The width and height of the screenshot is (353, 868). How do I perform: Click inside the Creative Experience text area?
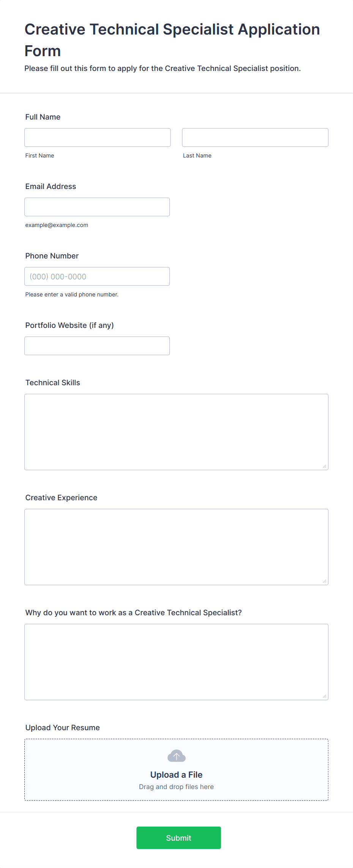[176, 547]
